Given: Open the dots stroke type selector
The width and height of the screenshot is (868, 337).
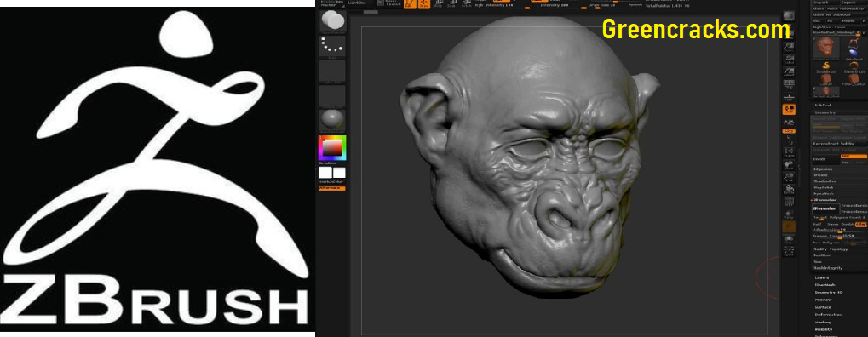Looking at the screenshot, I should (x=333, y=47).
